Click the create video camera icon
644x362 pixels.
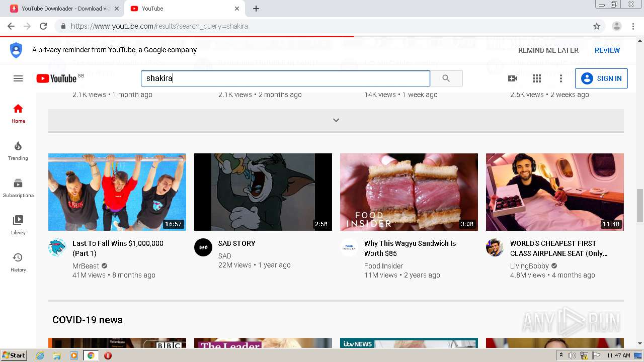513,78
